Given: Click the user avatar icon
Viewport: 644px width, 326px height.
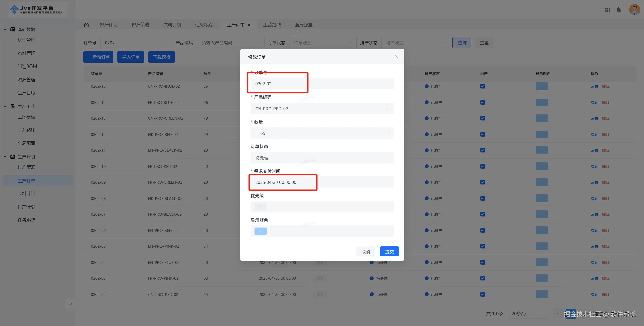Looking at the screenshot, I should coord(634,10).
